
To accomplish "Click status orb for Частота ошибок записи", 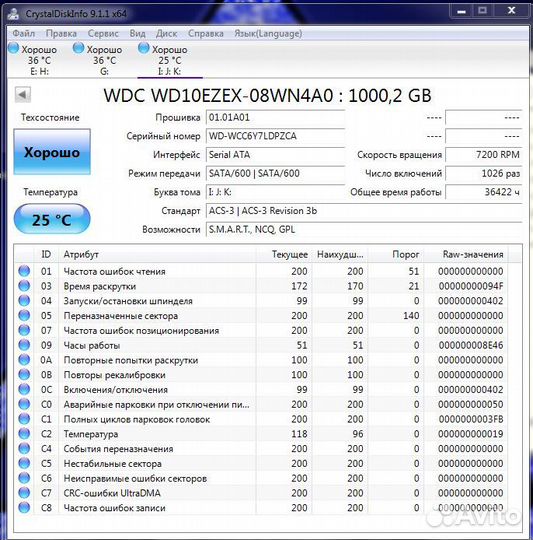I will pos(24,508).
